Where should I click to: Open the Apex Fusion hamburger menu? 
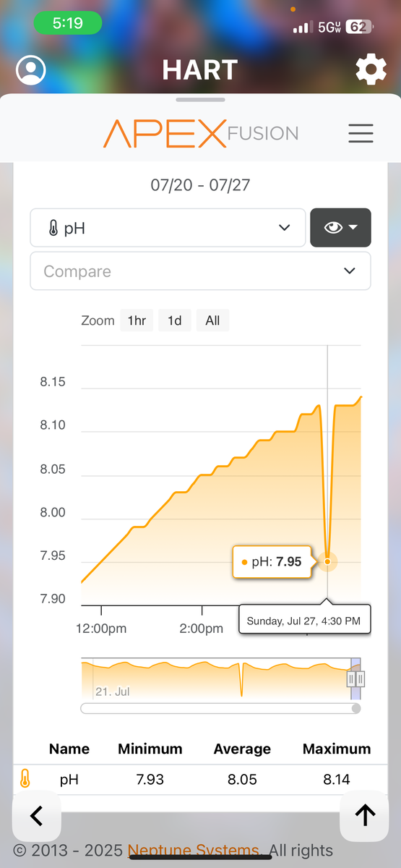[x=361, y=133]
